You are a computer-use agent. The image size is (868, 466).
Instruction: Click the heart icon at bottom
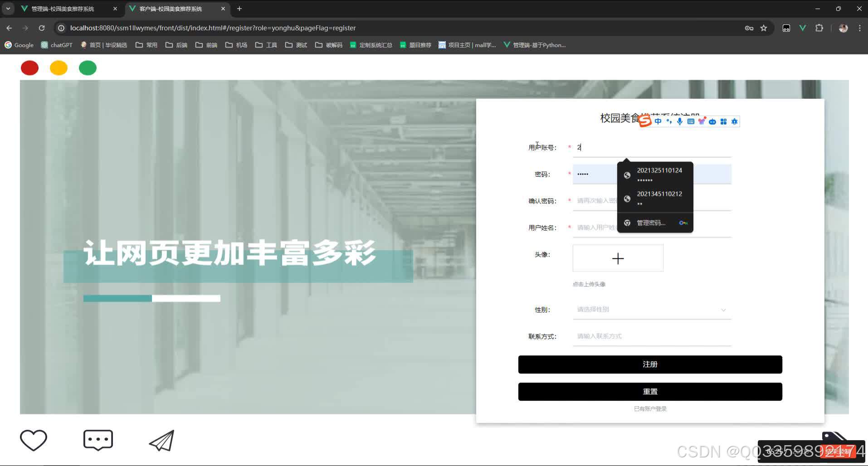[x=34, y=440]
